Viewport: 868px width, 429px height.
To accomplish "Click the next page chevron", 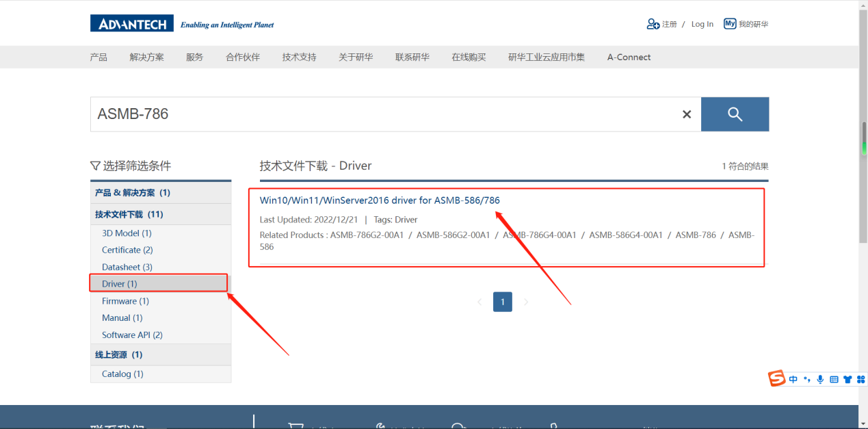I will click(526, 302).
